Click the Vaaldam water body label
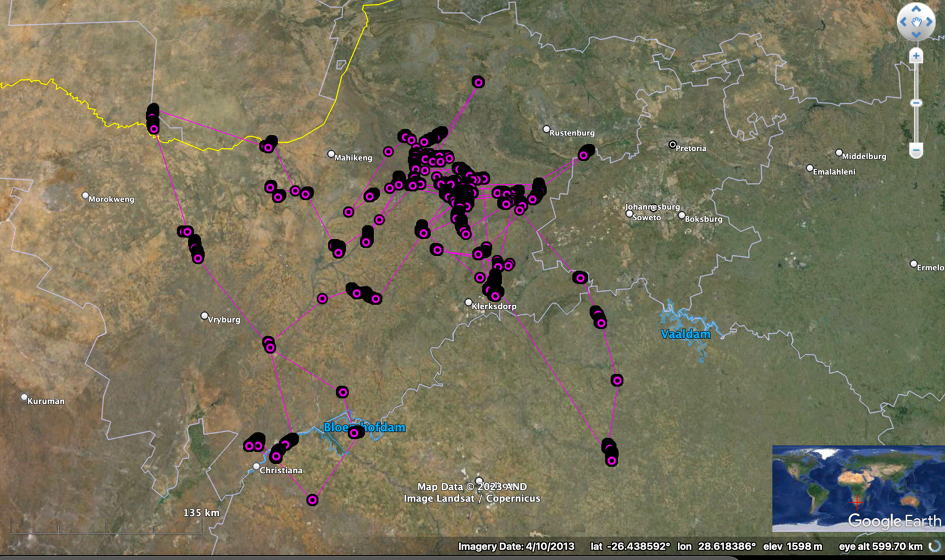Viewport: 945px width, 560px height. [685, 334]
